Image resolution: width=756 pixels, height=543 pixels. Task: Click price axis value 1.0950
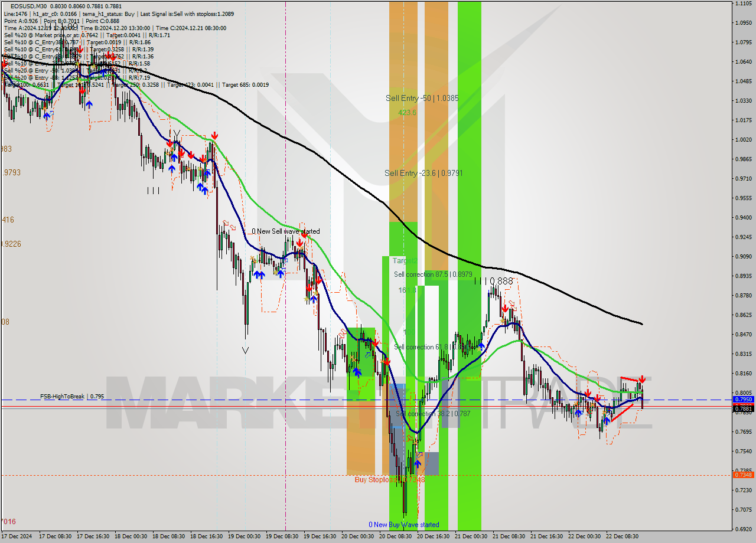click(743, 23)
